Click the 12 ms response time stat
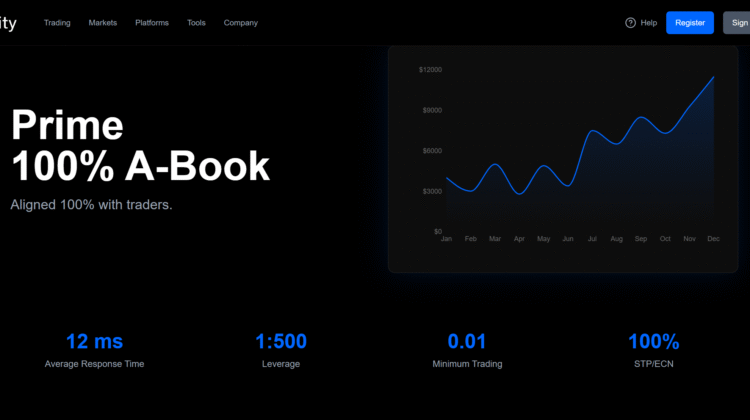The image size is (750, 420). pos(94,342)
